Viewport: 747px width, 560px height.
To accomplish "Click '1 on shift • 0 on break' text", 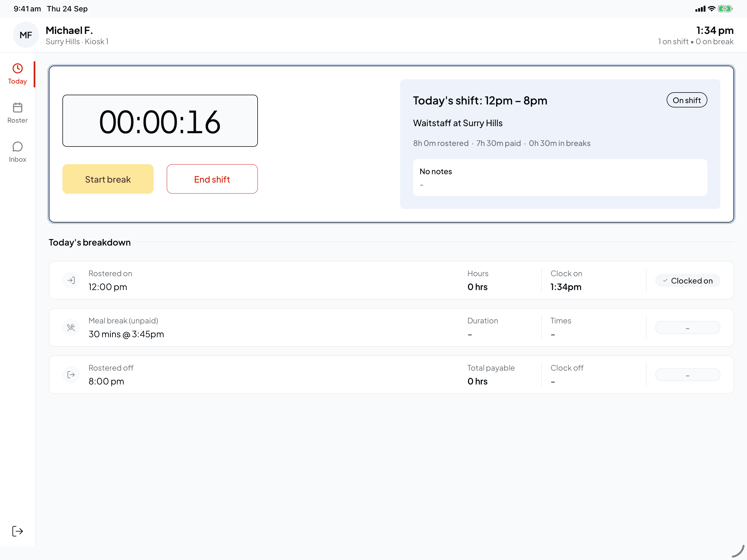I will tap(696, 42).
